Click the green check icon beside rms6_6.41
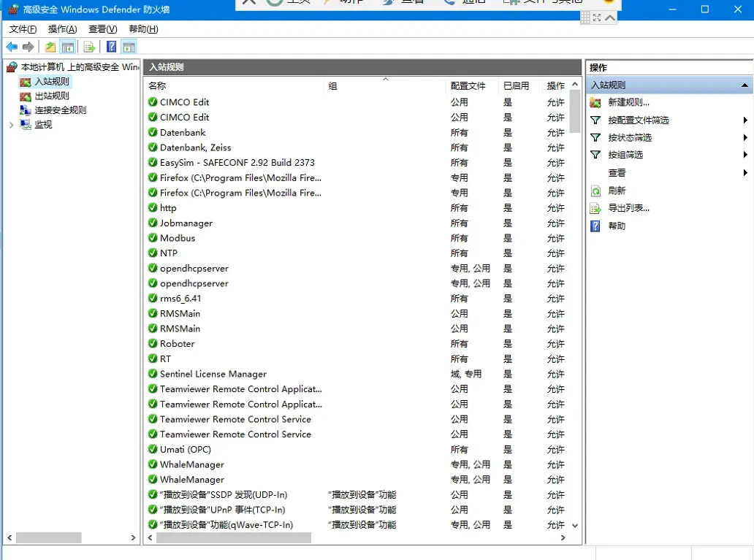 pyautogui.click(x=153, y=299)
